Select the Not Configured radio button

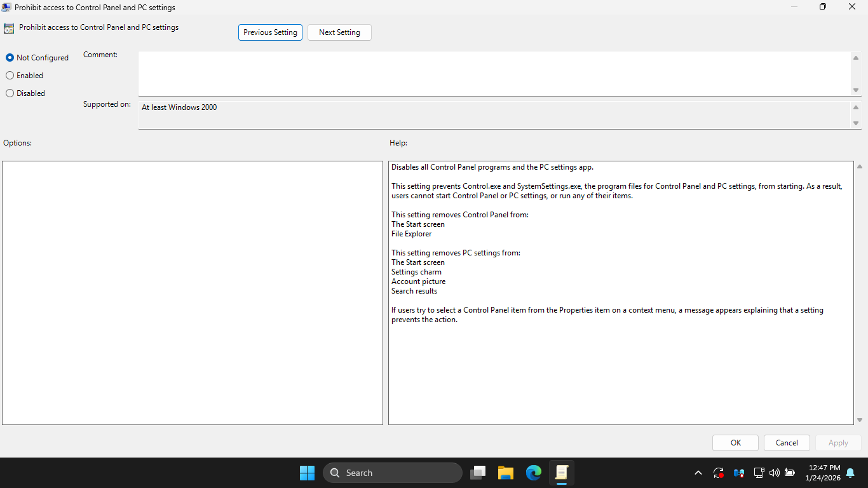10,58
